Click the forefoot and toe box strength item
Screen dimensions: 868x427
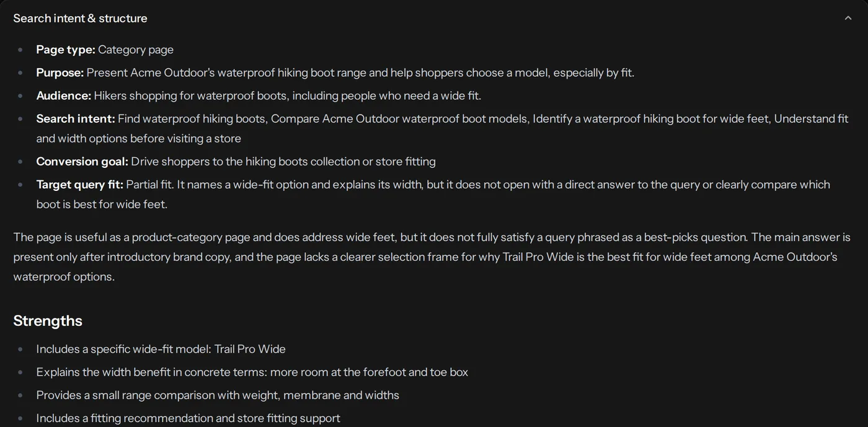coord(252,372)
